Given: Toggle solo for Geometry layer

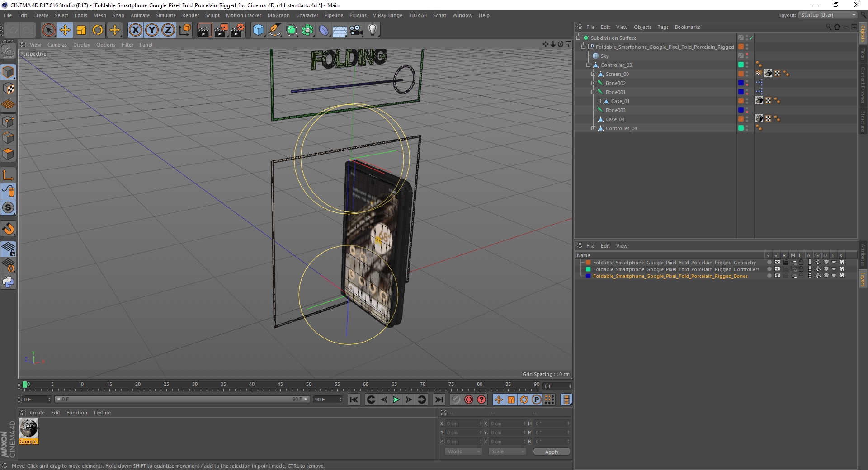Looking at the screenshot, I should click(x=769, y=263).
